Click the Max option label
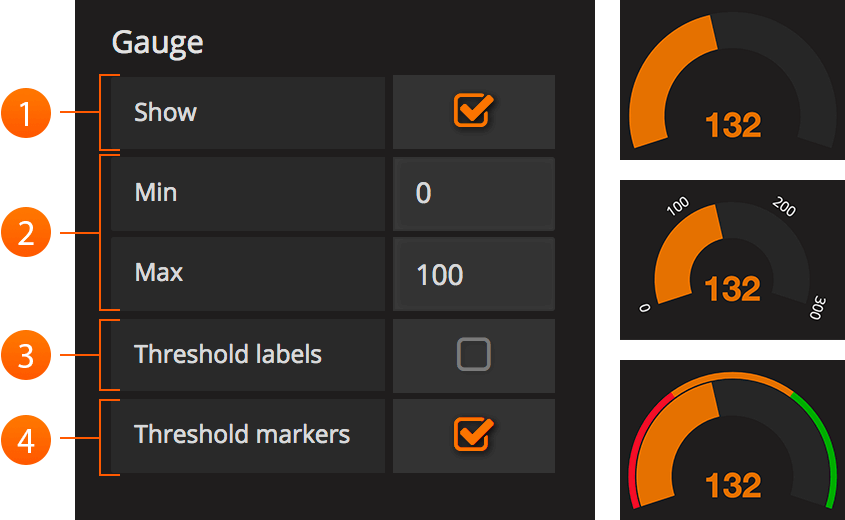Viewport: 845px width, 520px height. click(x=159, y=273)
